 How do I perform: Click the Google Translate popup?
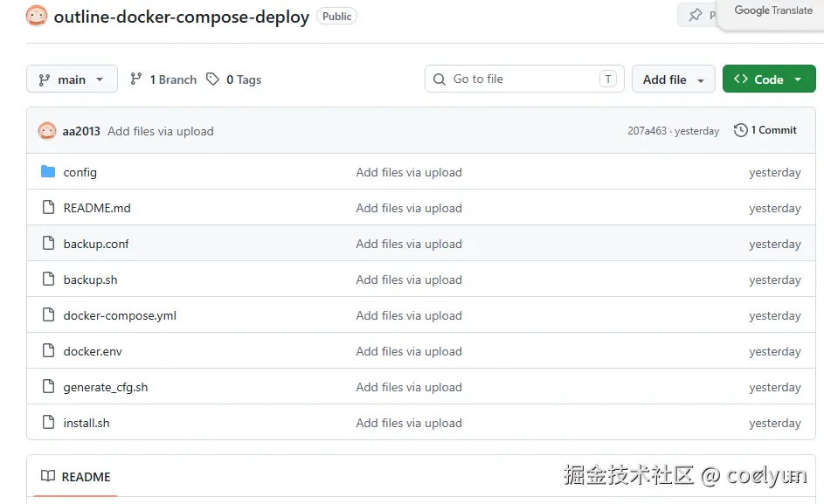(x=772, y=13)
